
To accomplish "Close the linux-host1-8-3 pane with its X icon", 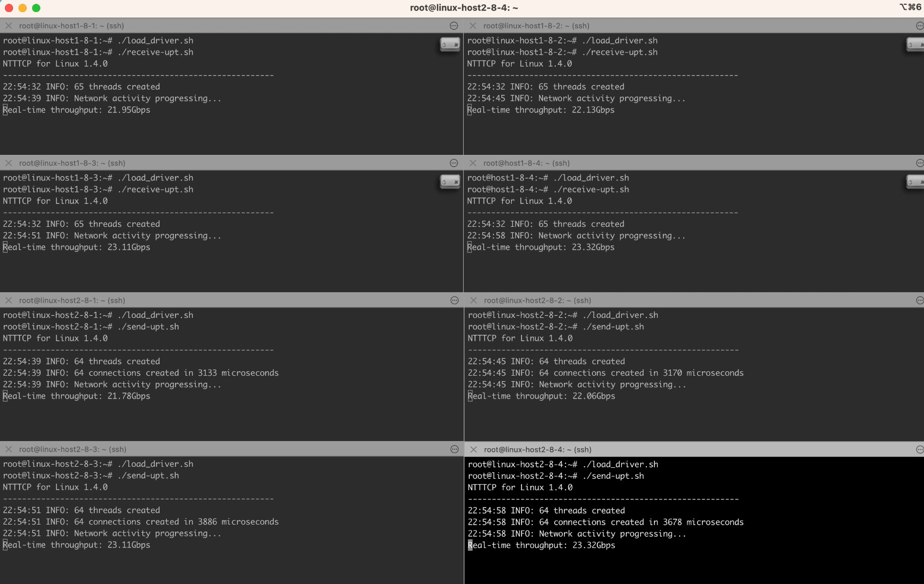I will [x=9, y=163].
